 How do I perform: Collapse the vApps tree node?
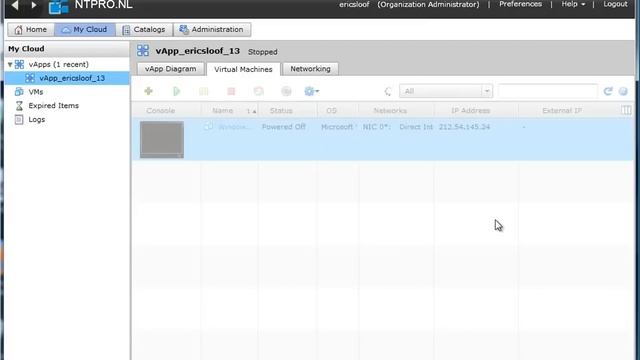tap(10, 64)
